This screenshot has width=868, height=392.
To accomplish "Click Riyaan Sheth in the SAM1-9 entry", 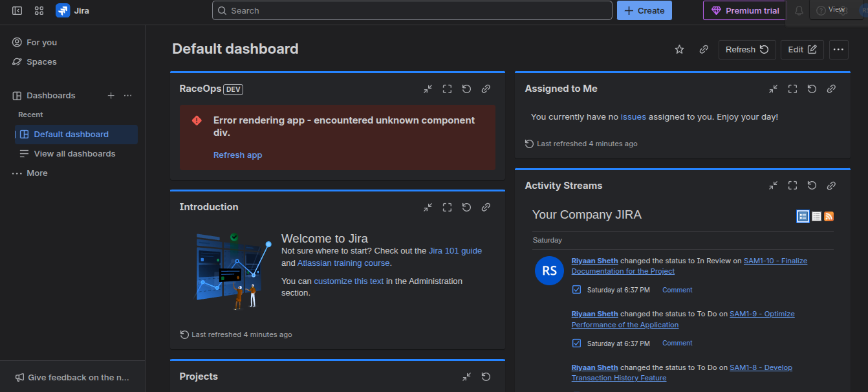I will coord(594,314).
